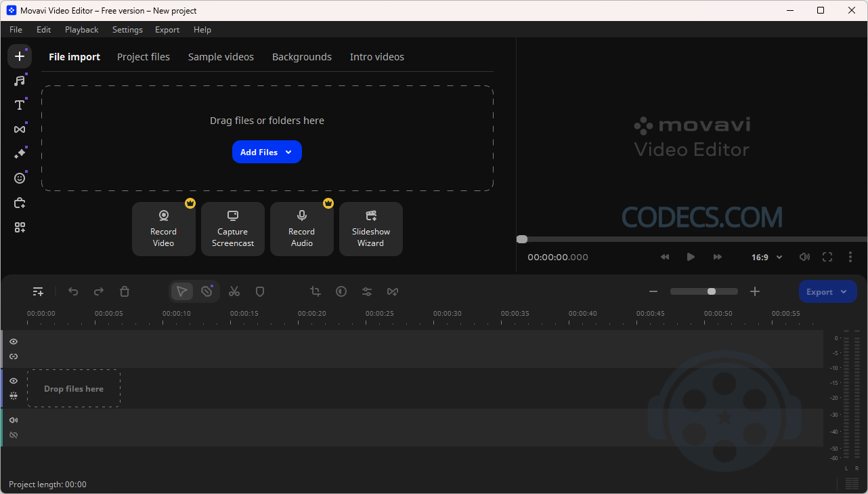
Task: Open the Transitions panel icon
Action: tap(20, 129)
